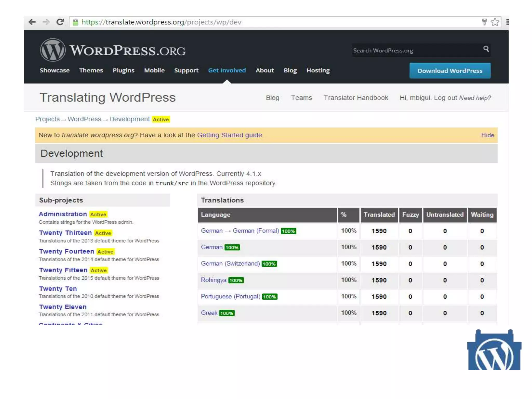Reload the page with refresh icon
This screenshot has width=532, height=399.
coord(60,22)
